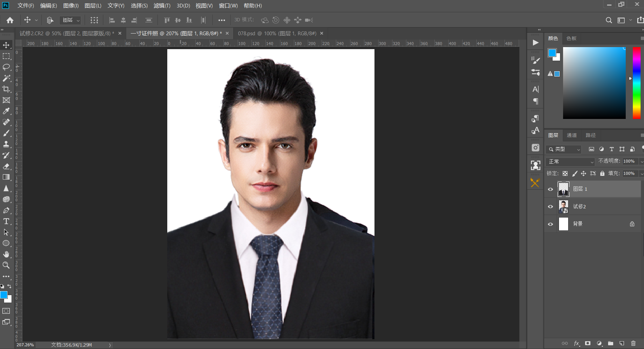Select the Eyedropper tool
Viewport: 644px width, 349px height.
pos(6,111)
